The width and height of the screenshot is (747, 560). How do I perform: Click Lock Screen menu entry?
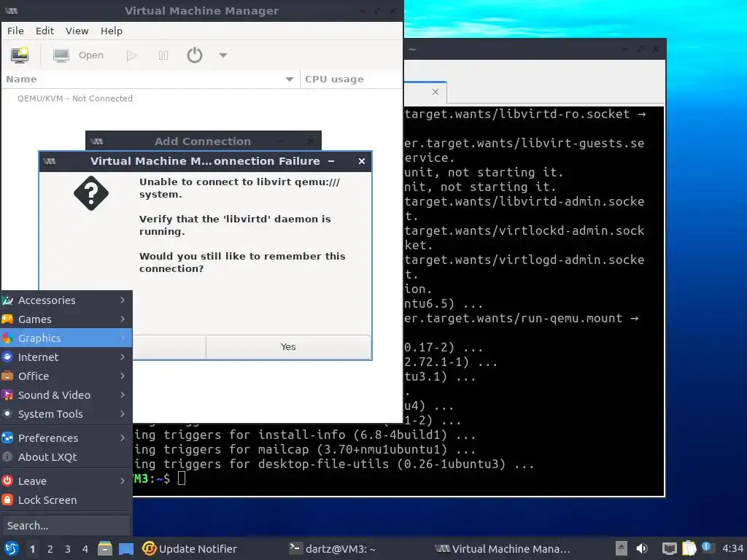66,500
